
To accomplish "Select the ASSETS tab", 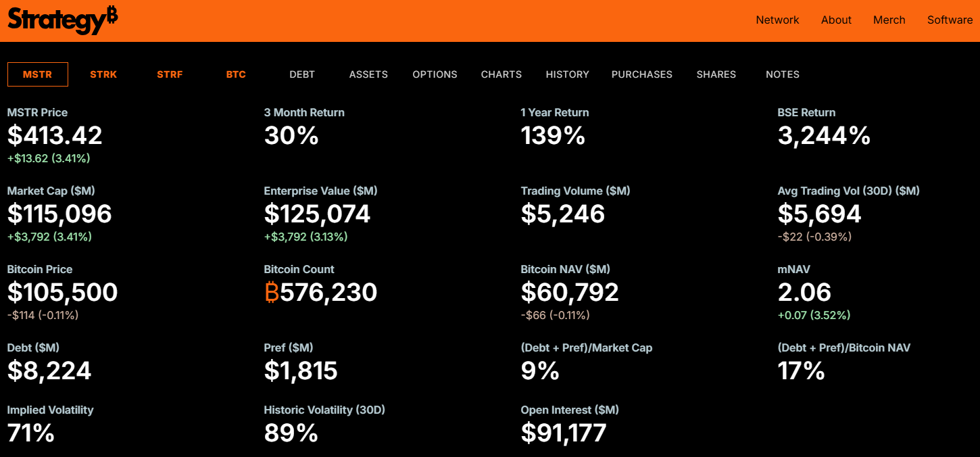I will pos(368,74).
